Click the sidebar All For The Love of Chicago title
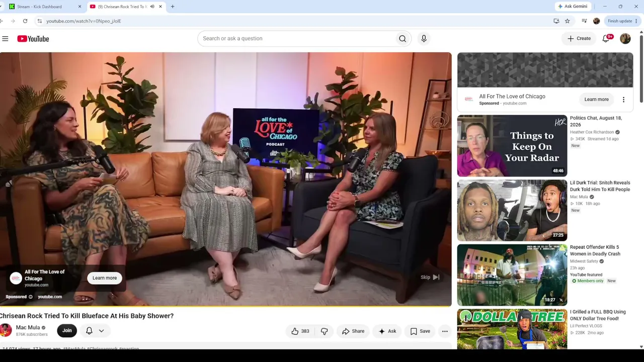The height and width of the screenshot is (362, 644). tap(512, 97)
